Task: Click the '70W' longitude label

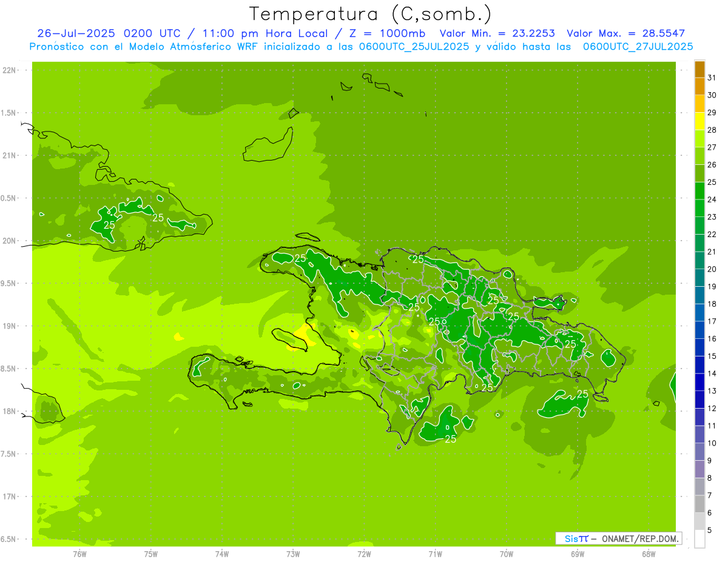Action: pos(506,554)
